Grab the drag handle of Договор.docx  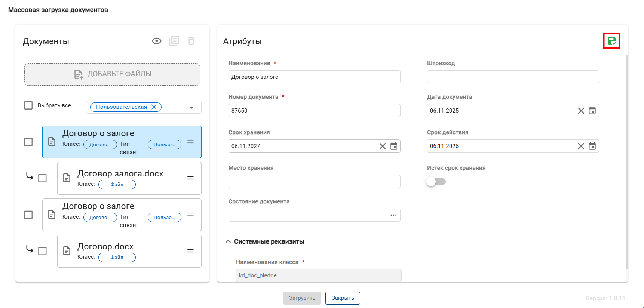190,251
